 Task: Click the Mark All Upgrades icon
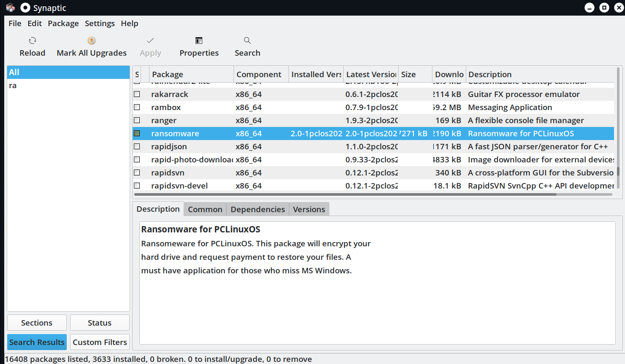click(x=92, y=40)
